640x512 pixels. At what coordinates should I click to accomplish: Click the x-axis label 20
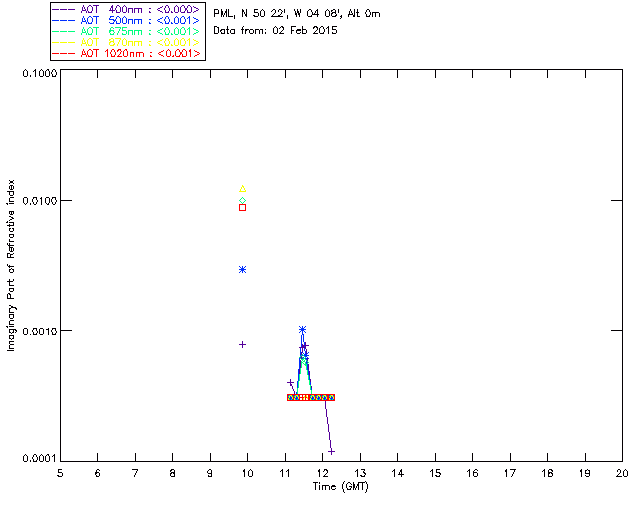(622, 474)
